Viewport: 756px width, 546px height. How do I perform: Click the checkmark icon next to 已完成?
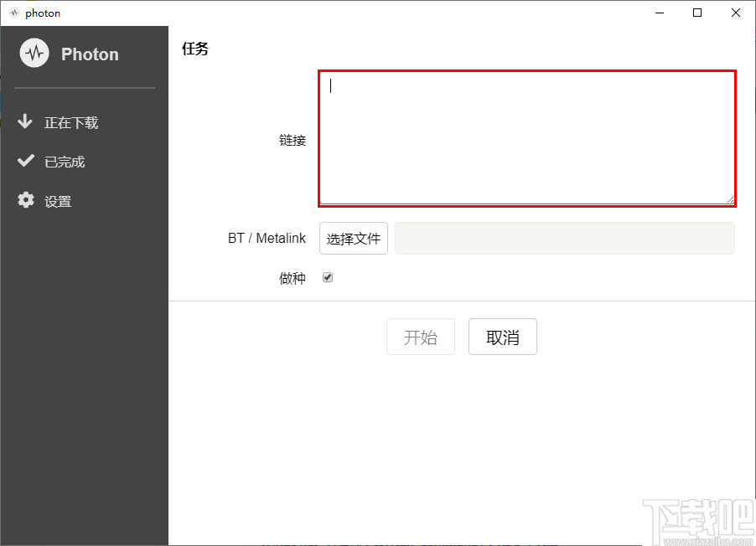[26, 161]
